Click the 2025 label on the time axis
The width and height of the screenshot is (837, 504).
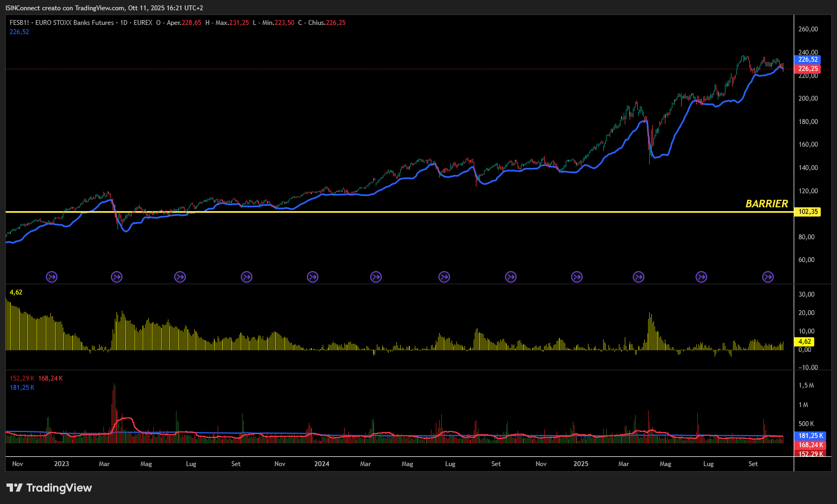tap(580, 464)
